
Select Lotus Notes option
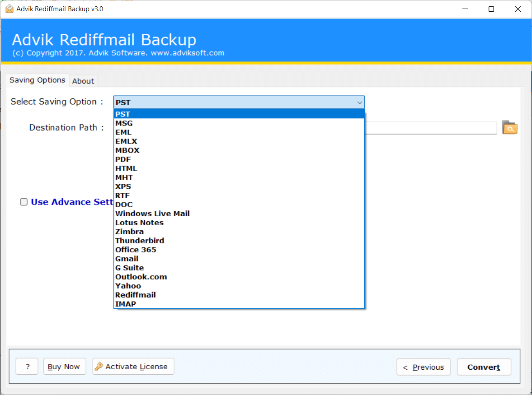click(x=239, y=223)
